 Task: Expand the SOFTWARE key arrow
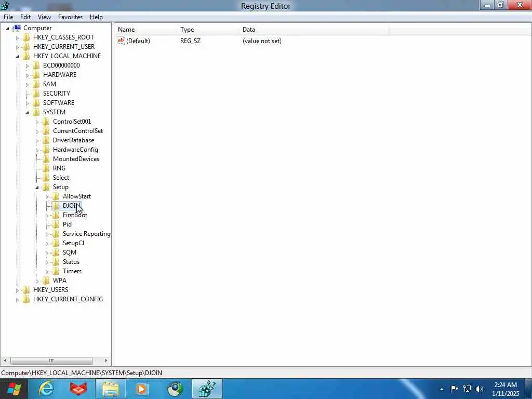[x=27, y=103]
